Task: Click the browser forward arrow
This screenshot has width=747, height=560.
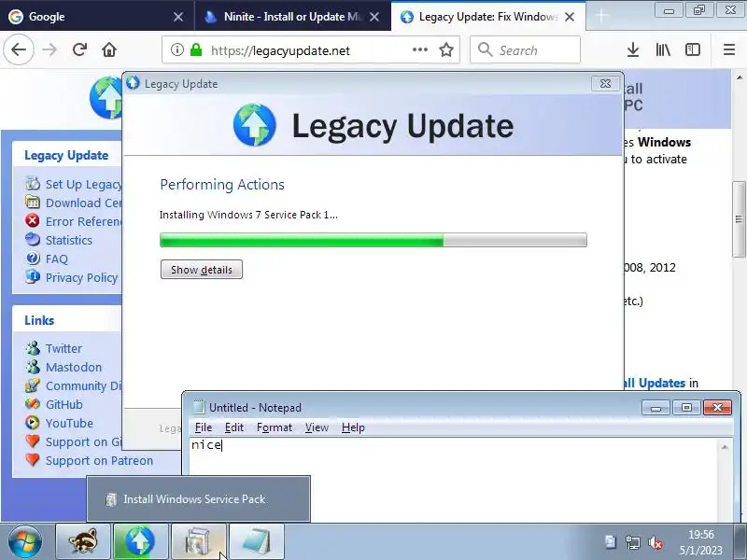Action: click(49, 49)
